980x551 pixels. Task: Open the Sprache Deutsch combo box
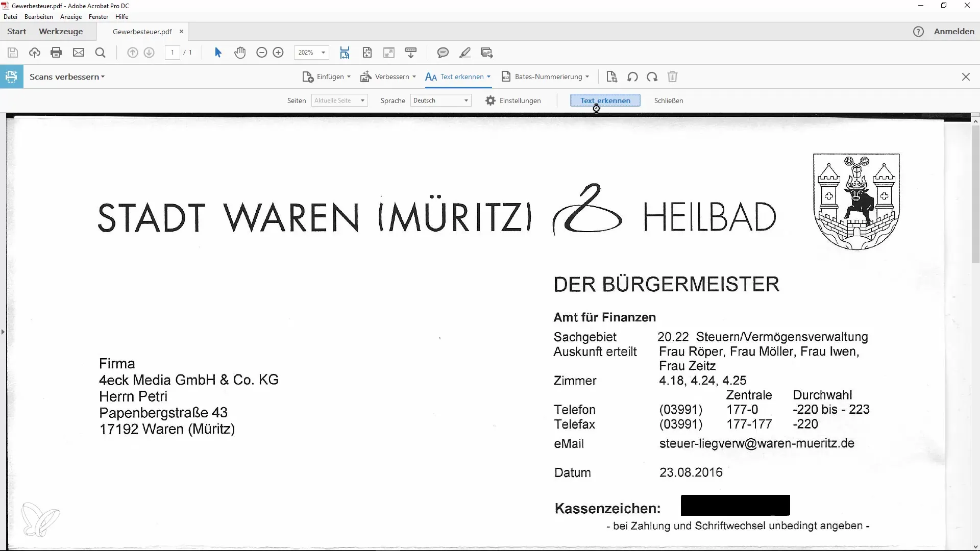point(441,101)
